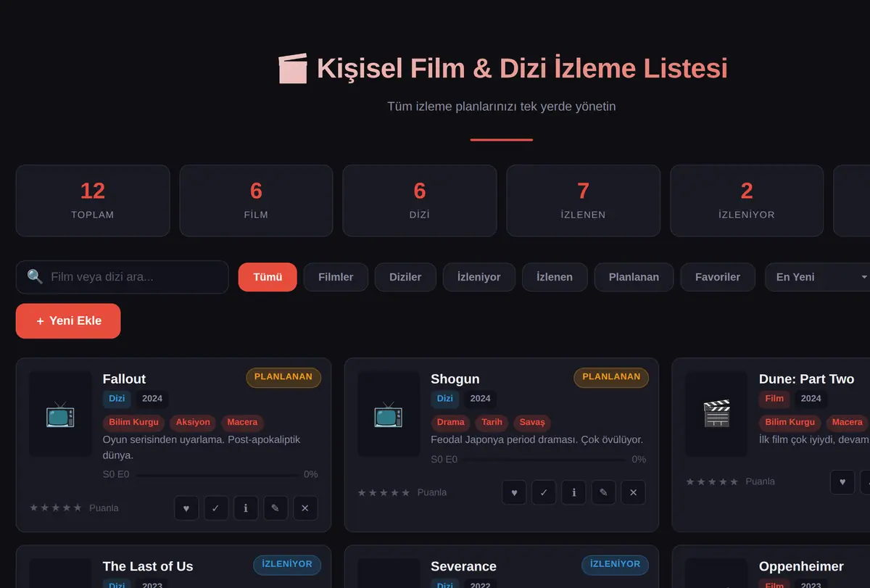870x588 pixels.
Task: Click the Film 6 stat card
Action: [256, 201]
